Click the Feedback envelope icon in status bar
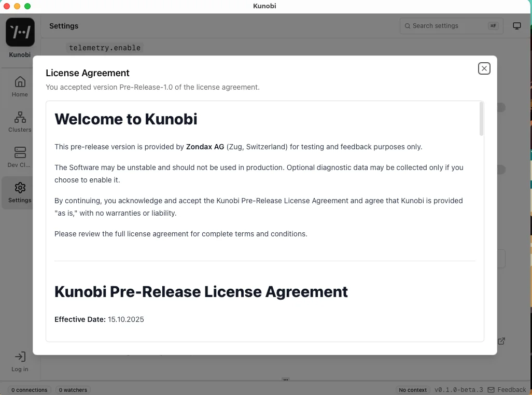 [491, 389]
